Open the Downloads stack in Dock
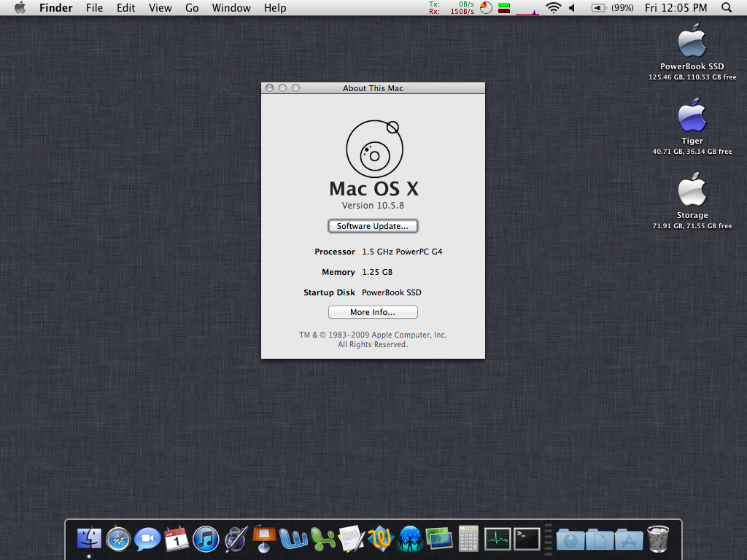Viewport: 747px width, 560px height. [570, 540]
